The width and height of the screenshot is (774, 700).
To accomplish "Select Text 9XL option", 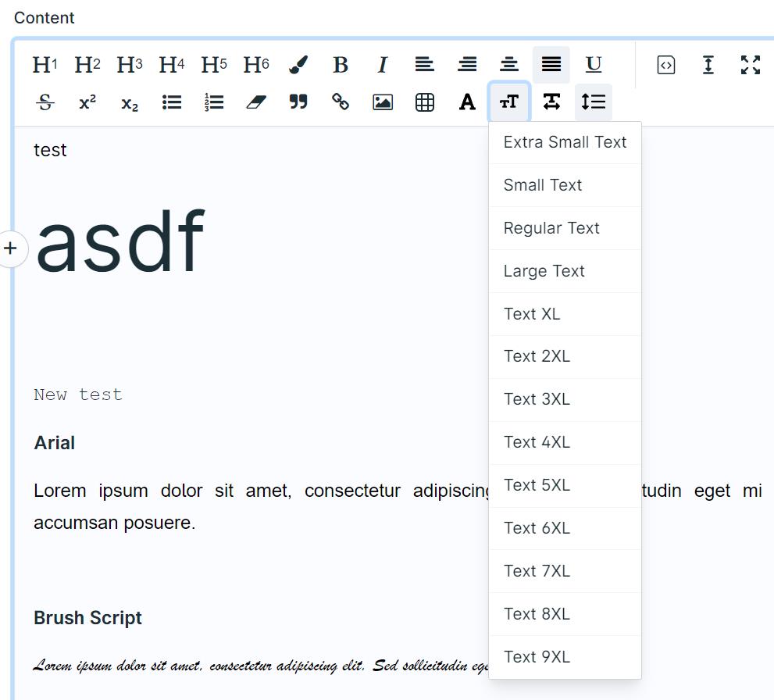I will [565, 657].
